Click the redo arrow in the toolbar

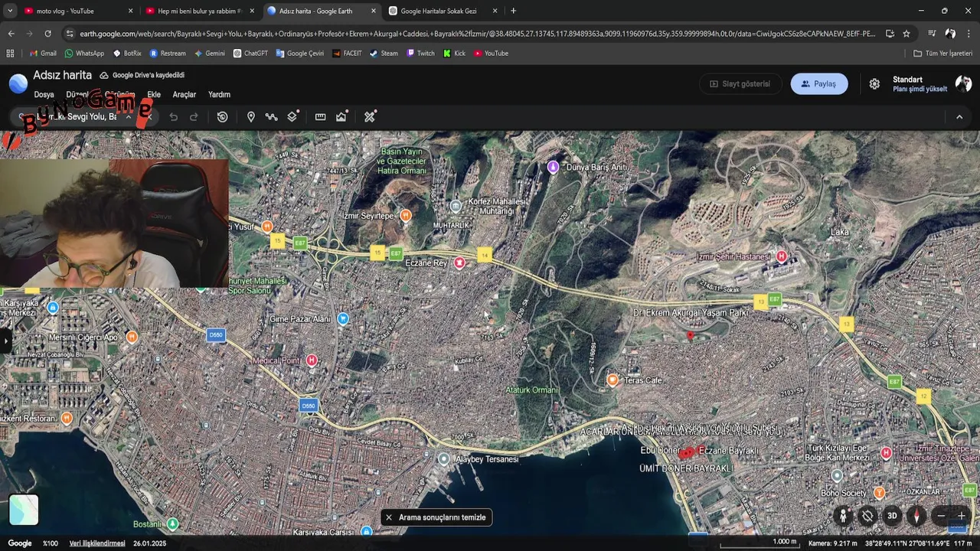[194, 117]
